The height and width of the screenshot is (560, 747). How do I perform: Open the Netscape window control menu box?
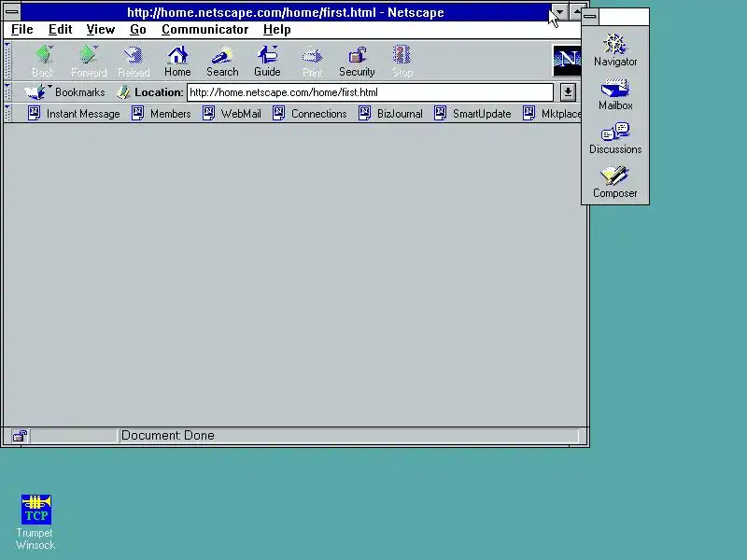click(11, 12)
